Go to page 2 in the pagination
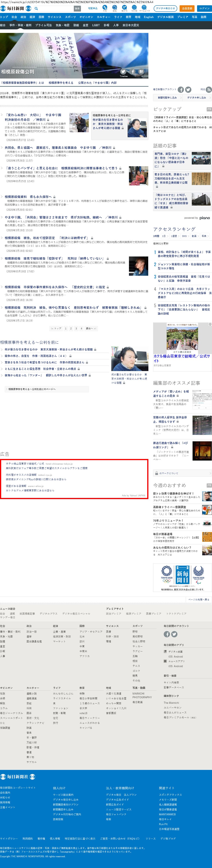212x868 pixels. point(71,328)
